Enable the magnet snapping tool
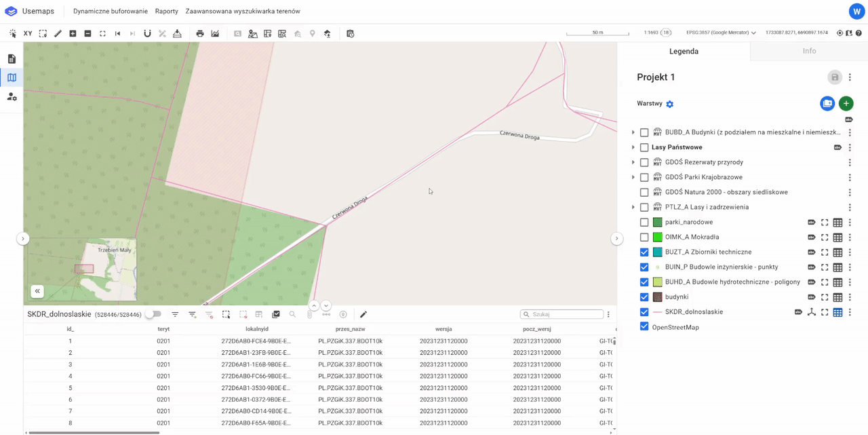Viewport: 868px width, 435px height. (147, 33)
